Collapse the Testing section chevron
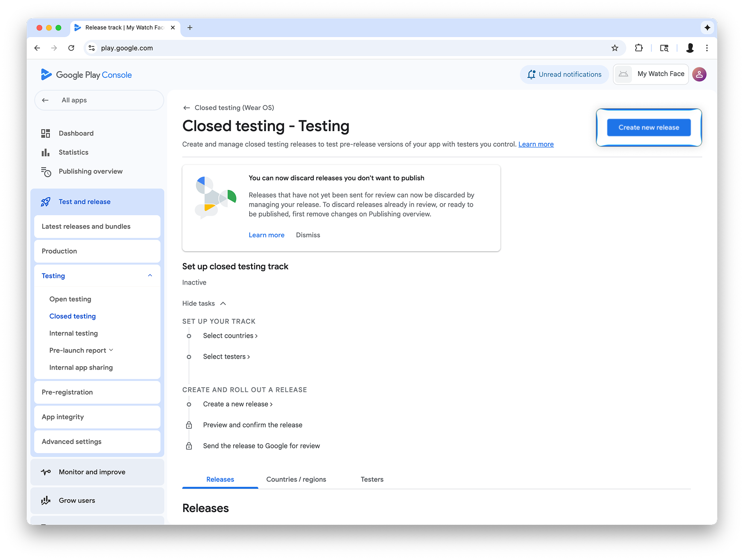Viewport: 744px width, 560px height. click(150, 276)
